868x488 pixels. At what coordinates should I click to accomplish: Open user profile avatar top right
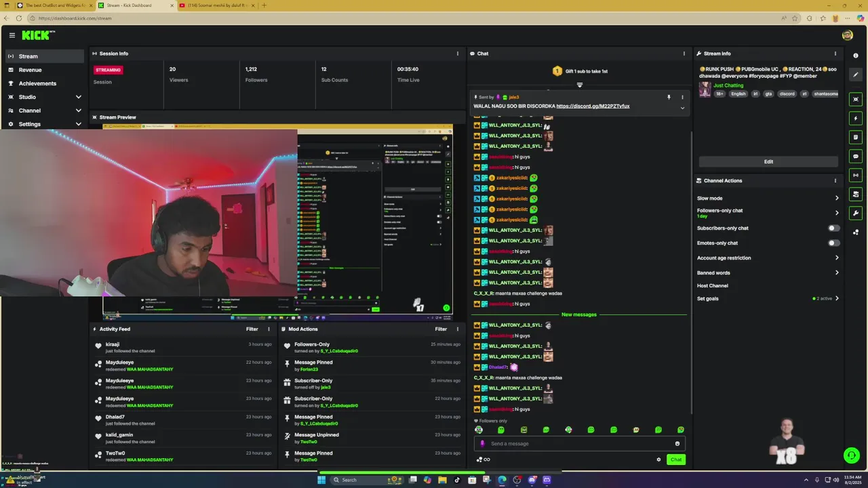[847, 35]
